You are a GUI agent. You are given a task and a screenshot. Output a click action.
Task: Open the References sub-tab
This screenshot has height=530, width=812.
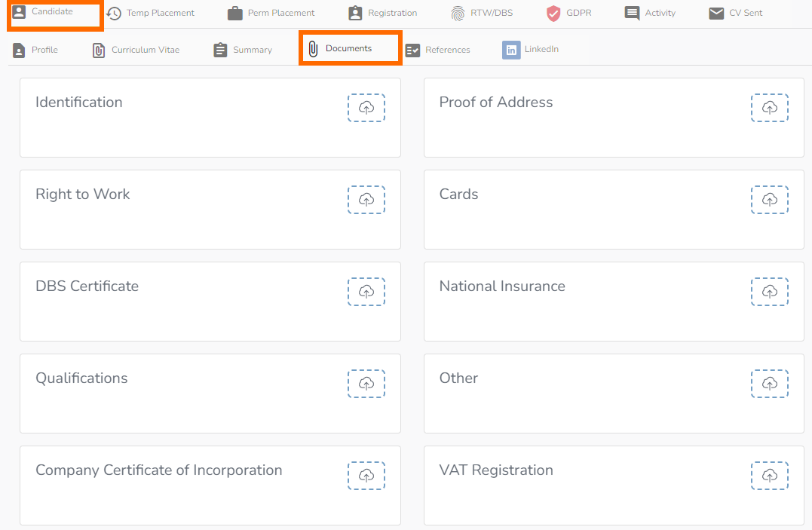(438, 50)
